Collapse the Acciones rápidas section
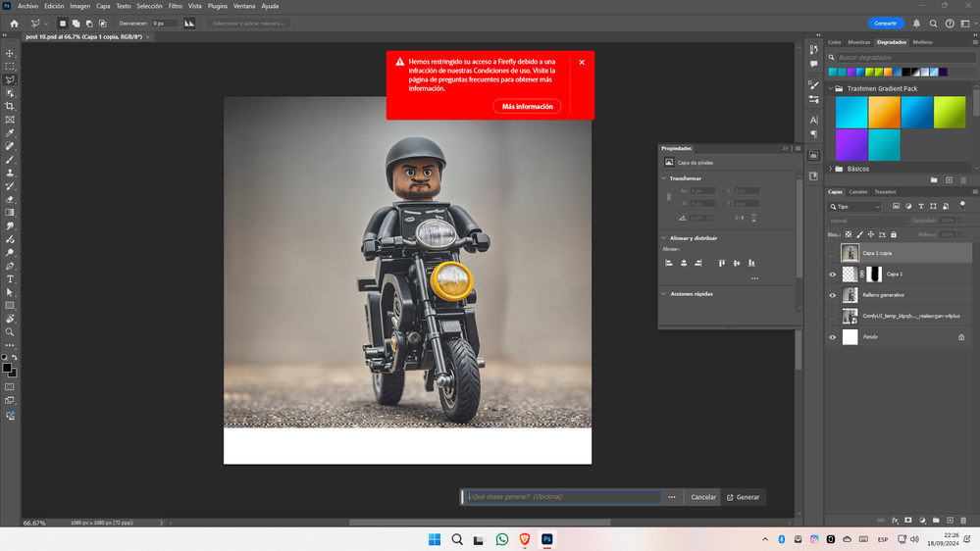This screenshot has height=551, width=980. pyautogui.click(x=664, y=293)
